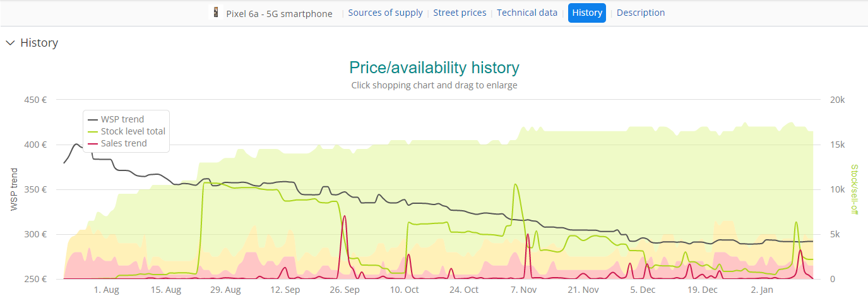This screenshot has width=868, height=308.
Task: Go to the Technical data link
Action: click(527, 13)
